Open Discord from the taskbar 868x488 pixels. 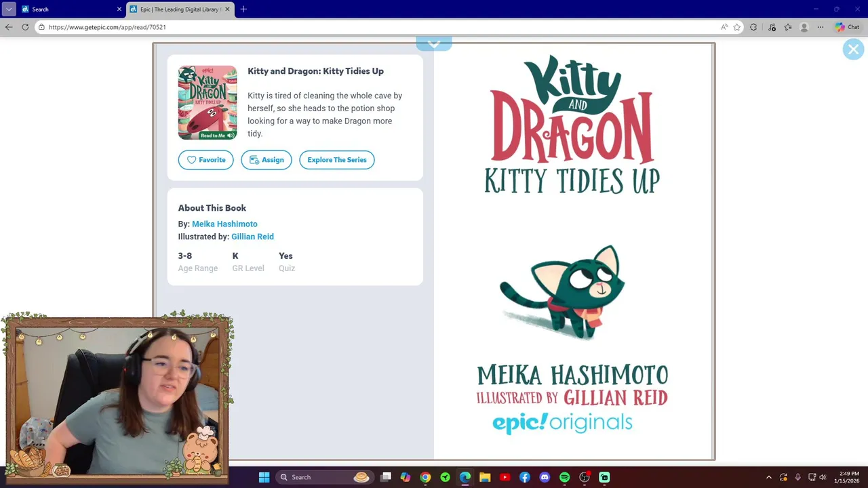pos(545,477)
